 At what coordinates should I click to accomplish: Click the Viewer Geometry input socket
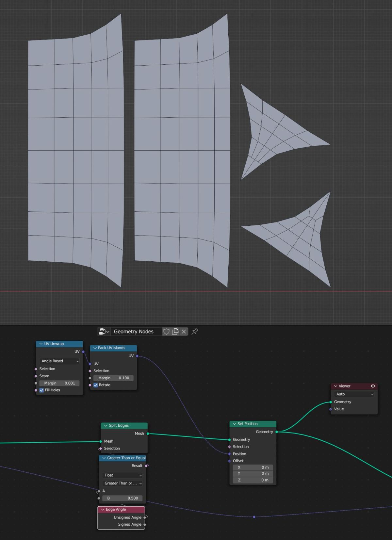click(x=331, y=402)
